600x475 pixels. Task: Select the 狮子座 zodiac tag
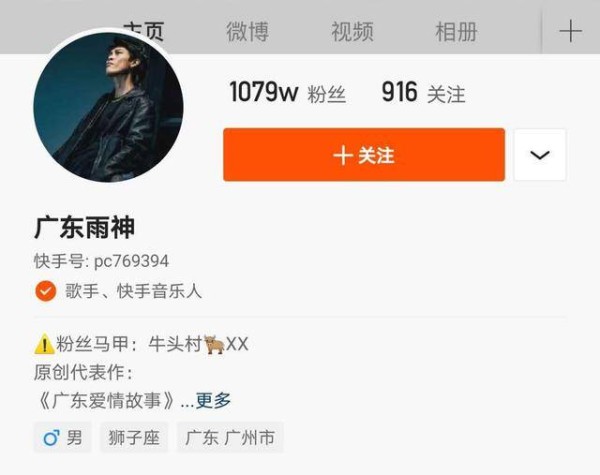(134, 437)
